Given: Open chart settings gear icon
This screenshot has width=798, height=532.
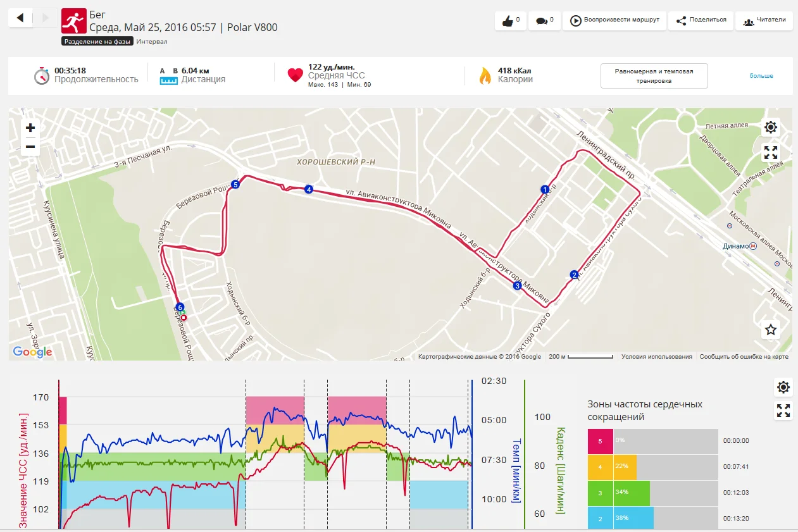Looking at the screenshot, I should pyautogui.click(x=783, y=387).
